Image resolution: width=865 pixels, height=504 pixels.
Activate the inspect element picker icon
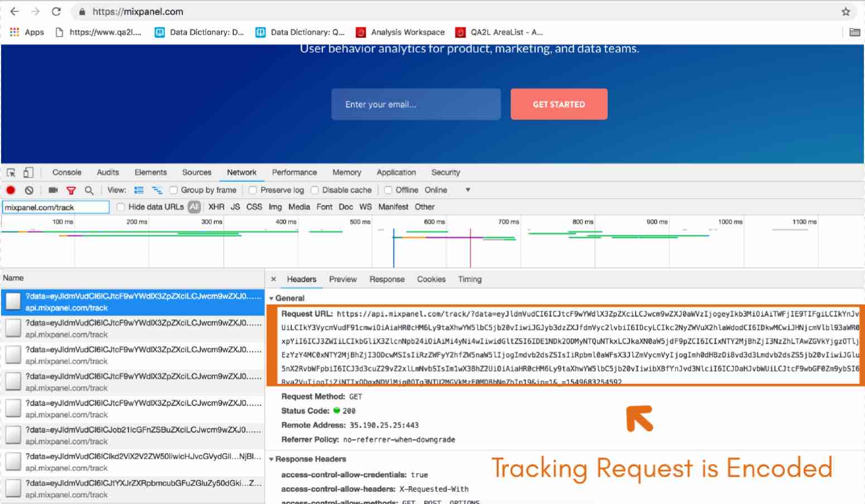click(x=11, y=172)
